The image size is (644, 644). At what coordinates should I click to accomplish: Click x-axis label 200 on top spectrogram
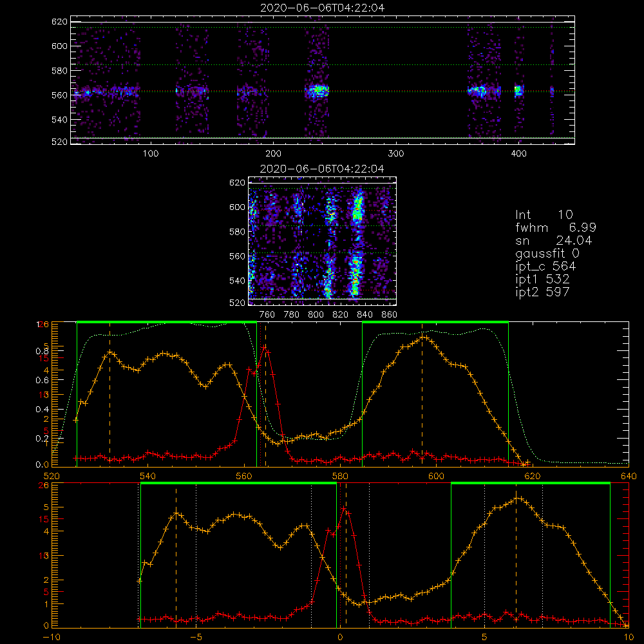(x=273, y=154)
